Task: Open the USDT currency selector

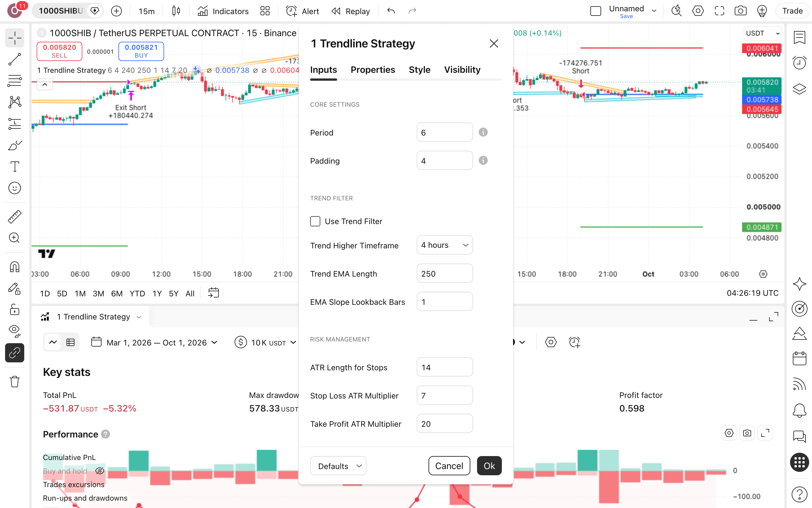Action: tap(762, 33)
